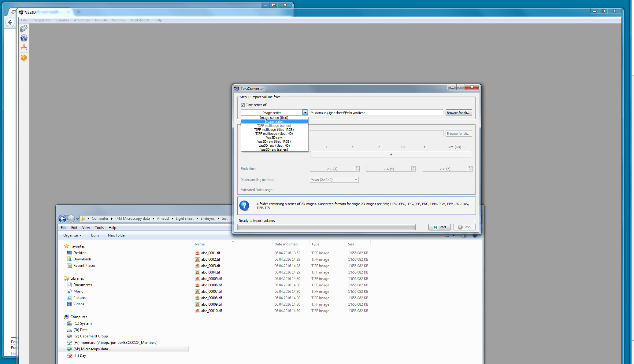Click the (T:) Day disconnected drive icon
The image size is (634, 364).
tap(69, 355)
